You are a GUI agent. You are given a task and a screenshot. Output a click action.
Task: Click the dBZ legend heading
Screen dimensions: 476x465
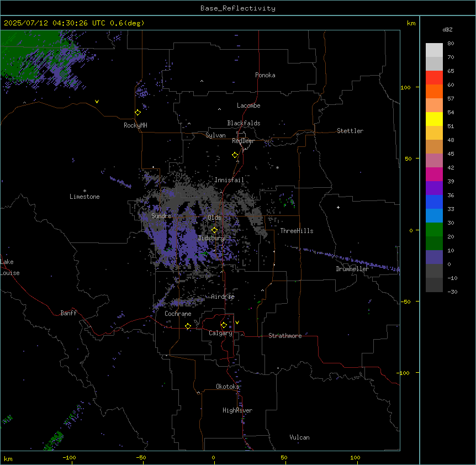pos(447,29)
